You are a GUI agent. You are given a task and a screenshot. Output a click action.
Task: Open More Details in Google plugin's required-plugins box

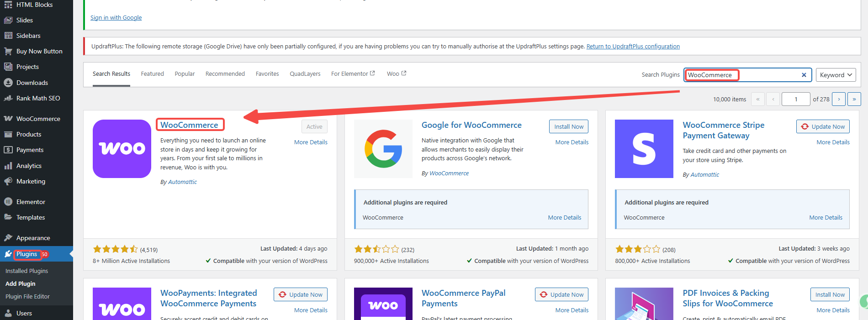click(565, 218)
